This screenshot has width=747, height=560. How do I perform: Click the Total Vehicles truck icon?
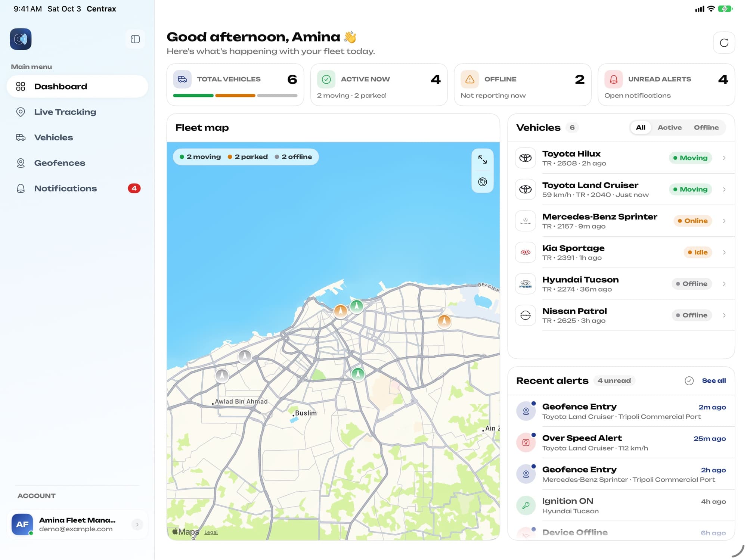click(182, 79)
